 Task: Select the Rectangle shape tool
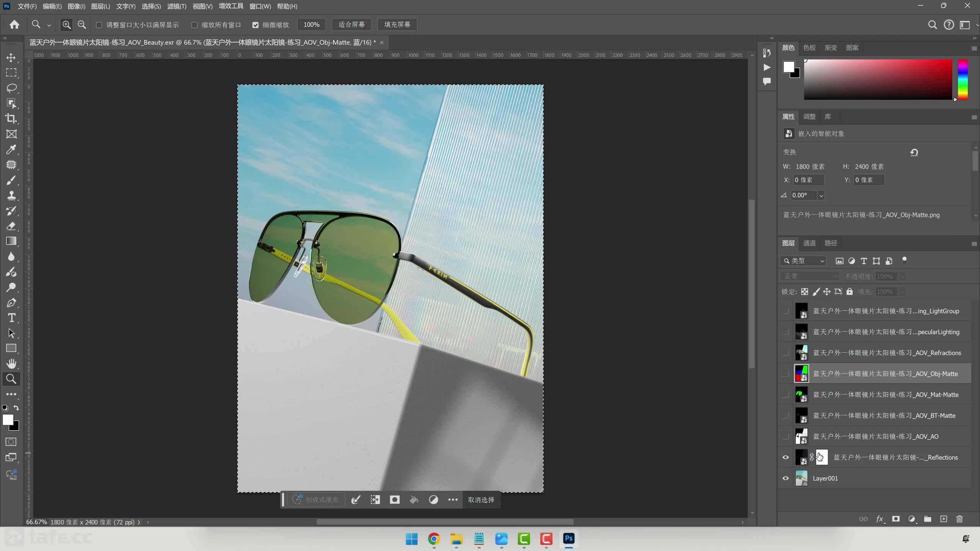point(11,348)
